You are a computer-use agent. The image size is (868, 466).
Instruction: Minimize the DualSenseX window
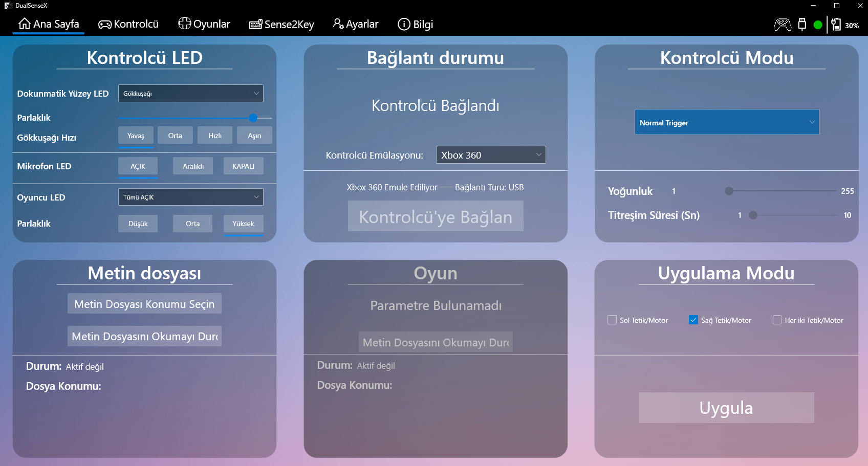[x=813, y=6]
